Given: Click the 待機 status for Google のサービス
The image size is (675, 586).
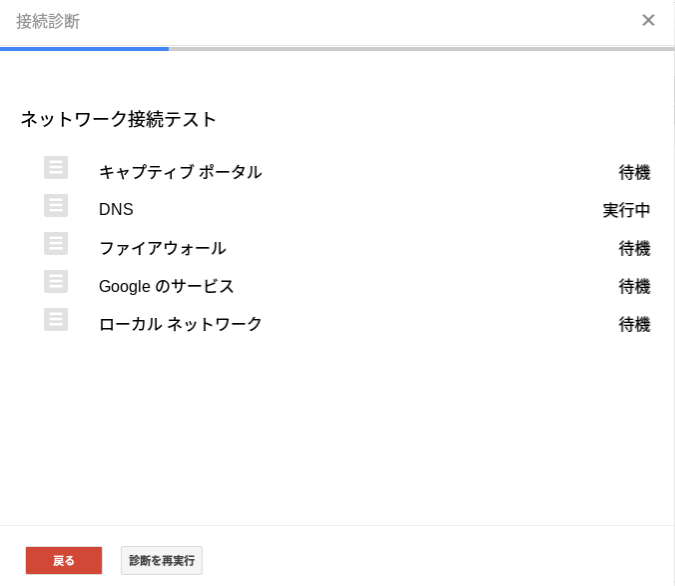Looking at the screenshot, I should point(634,286).
